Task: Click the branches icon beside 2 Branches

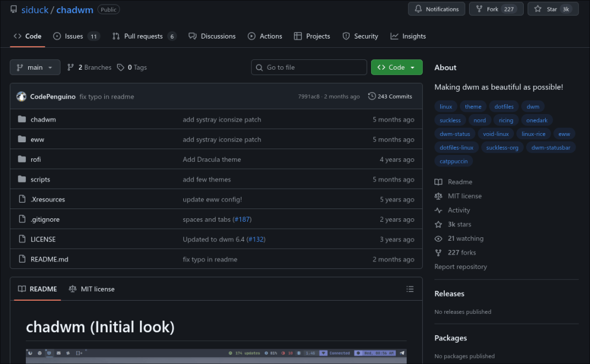Action: (71, 67)
